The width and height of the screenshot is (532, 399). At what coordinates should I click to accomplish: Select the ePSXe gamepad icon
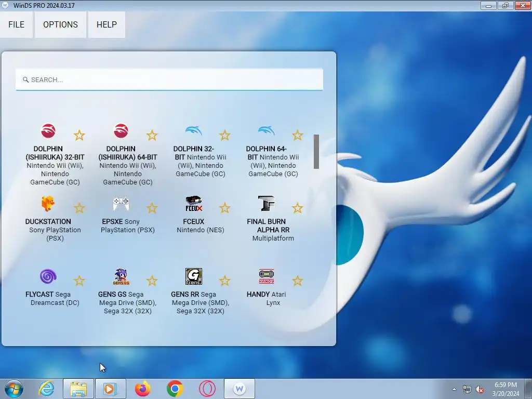tap(121, 204)
